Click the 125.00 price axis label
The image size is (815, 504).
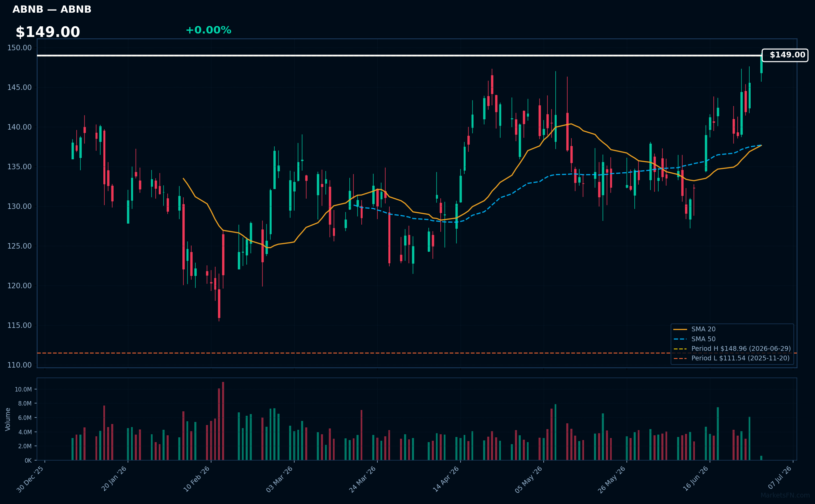(20, 246)
